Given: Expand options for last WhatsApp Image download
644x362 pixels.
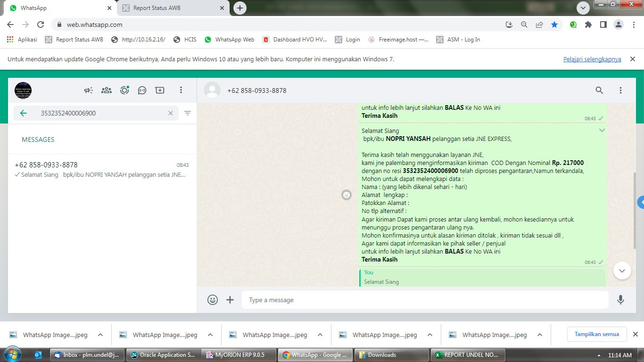Looking at the screenshot, I should (x=540, y=335).
